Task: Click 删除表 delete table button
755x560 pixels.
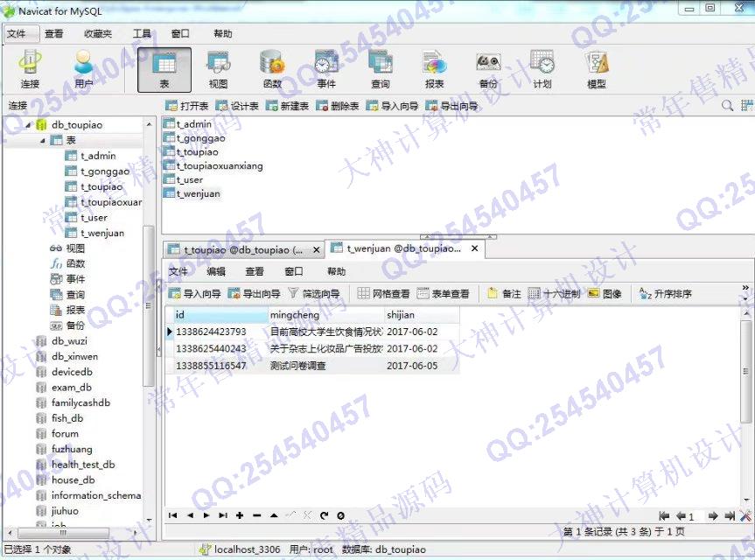Action: (x=338, y=106)
